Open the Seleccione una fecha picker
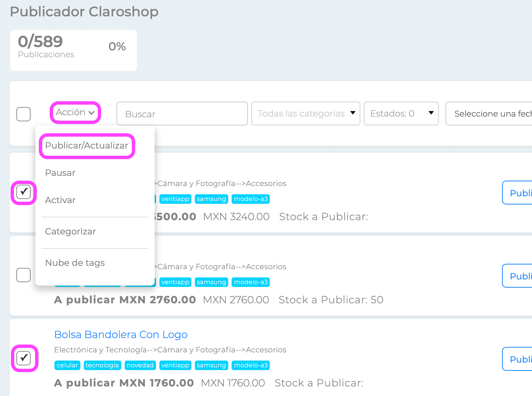This screenshot has height=396, width=532. 489,113
